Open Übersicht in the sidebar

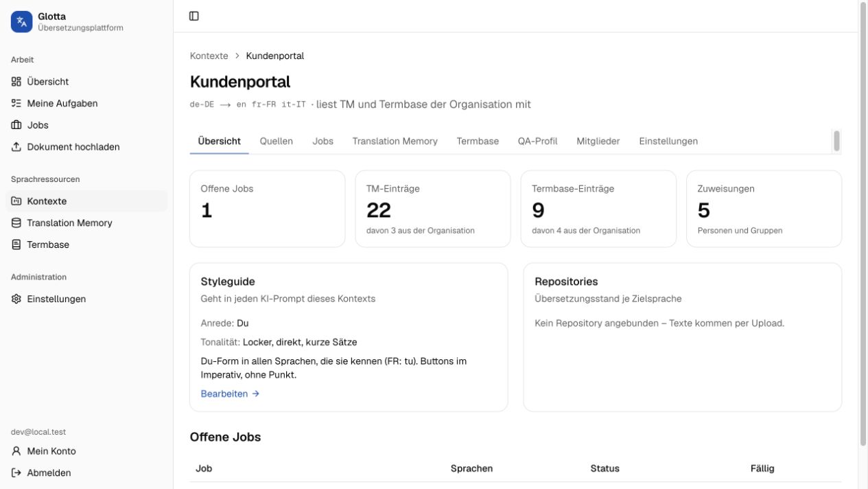(x=86, y=81)
